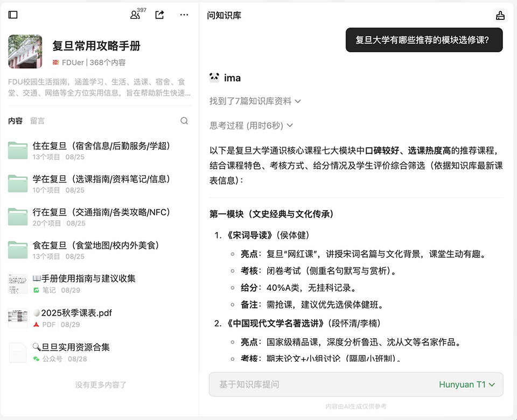The width and height of the screenshot is (517, 420).
Task: Click the search icon in content list
Action: [x=184, y=121]
